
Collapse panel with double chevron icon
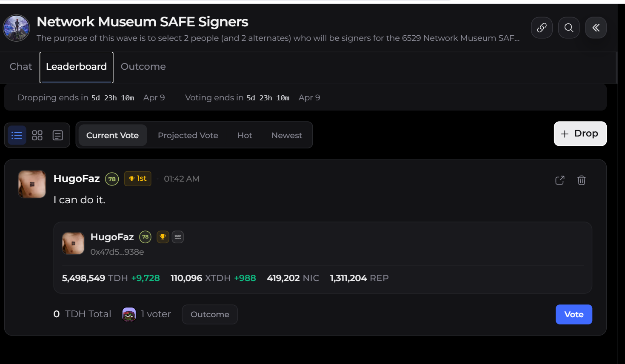point(596,28)
